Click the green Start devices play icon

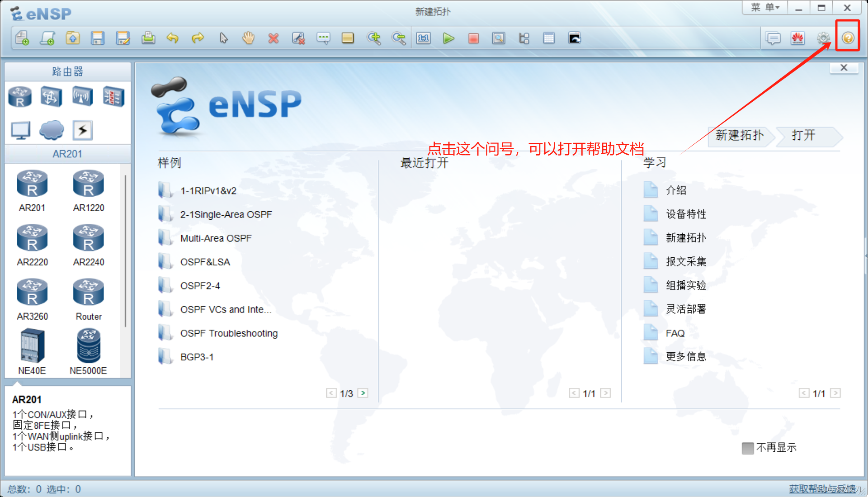coord(448,38)
